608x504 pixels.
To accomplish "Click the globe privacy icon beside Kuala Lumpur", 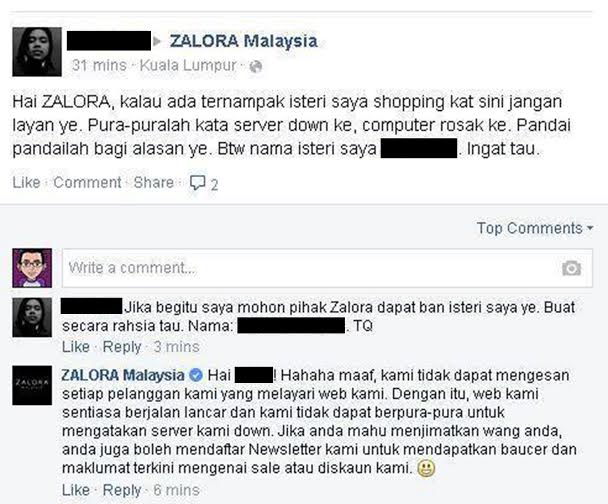I will pos(256,67).
